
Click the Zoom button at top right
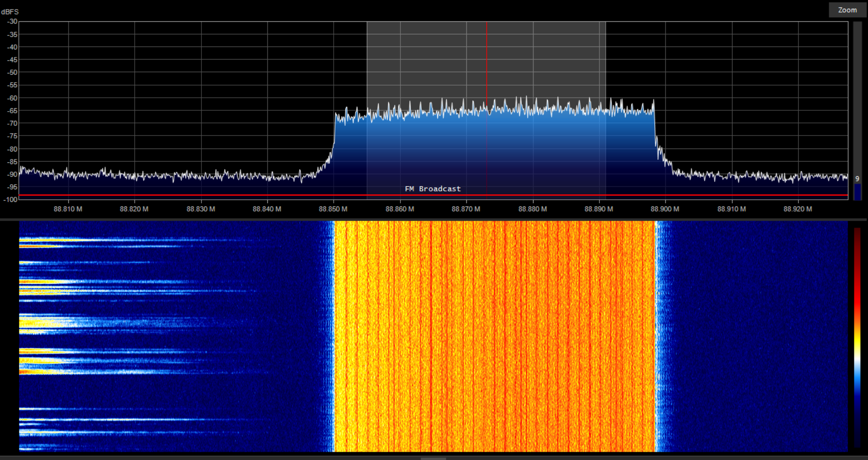(847, 10)
